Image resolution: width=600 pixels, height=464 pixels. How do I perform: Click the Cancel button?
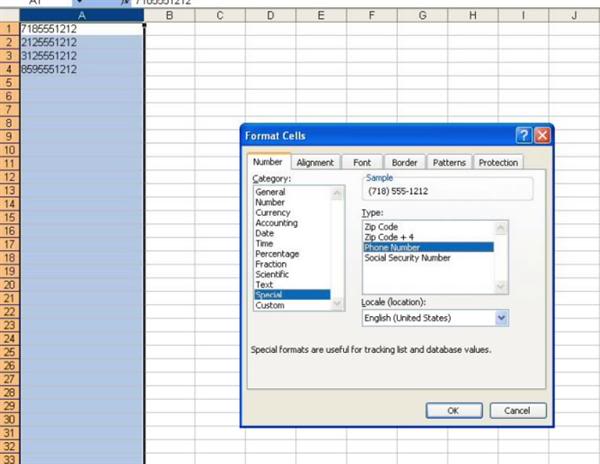pos(517,410)
